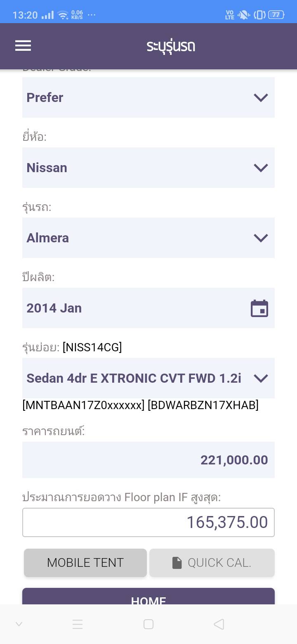Open recent apps navigation icon
This screenshot has width=297, height=644.
click(78, 624)
